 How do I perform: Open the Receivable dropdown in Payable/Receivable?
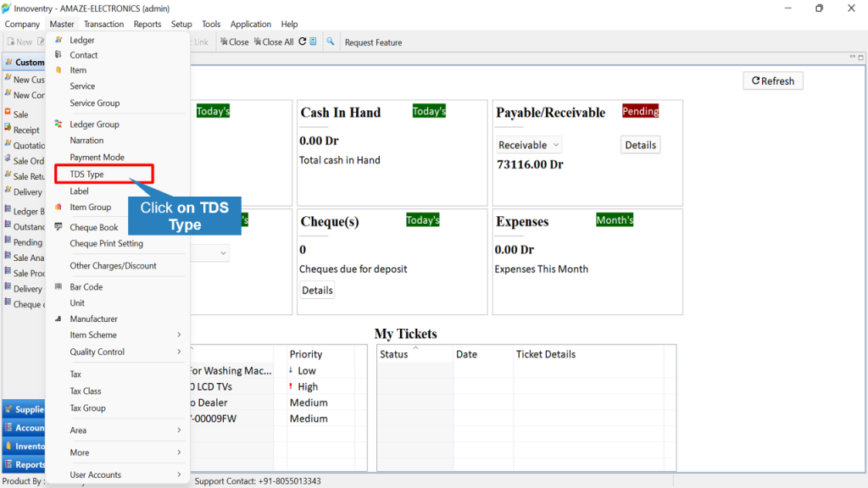[x=529, y=145]
